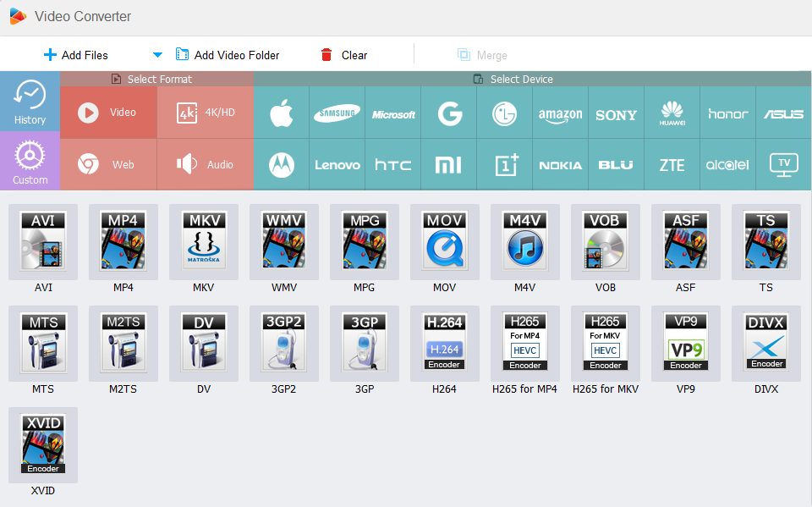
Task: Select the Xiaomi MI device logo
Action: coord(449,165)
